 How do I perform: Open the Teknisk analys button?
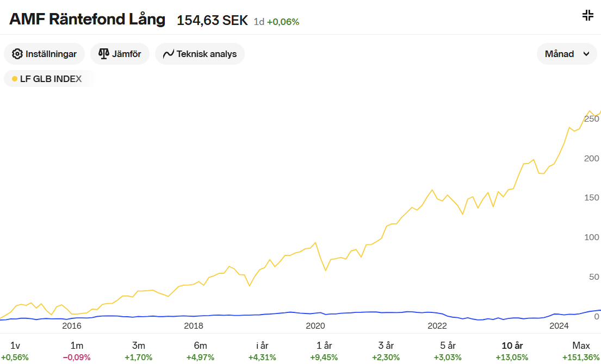pos(200,54)
